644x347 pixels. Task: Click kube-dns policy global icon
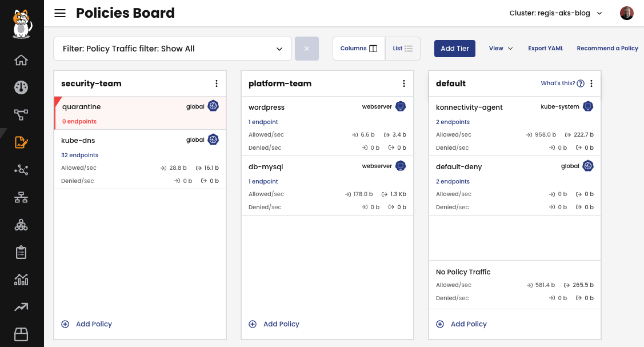213,139
